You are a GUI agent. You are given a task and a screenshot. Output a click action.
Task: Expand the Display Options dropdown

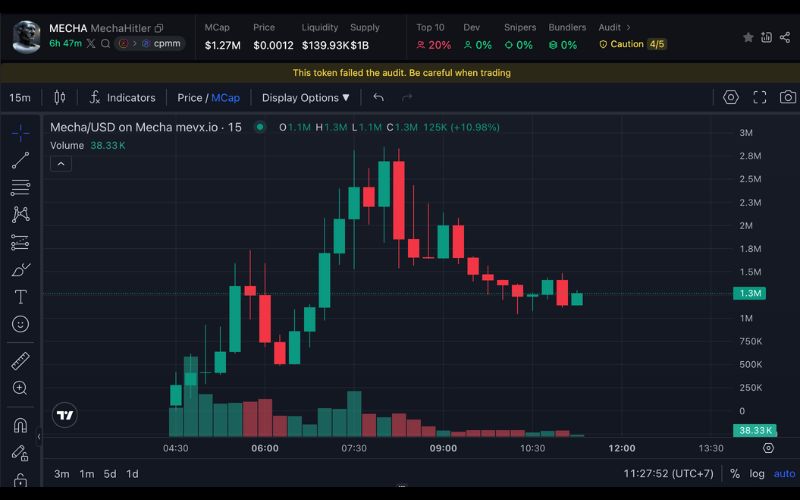[306, 97]
